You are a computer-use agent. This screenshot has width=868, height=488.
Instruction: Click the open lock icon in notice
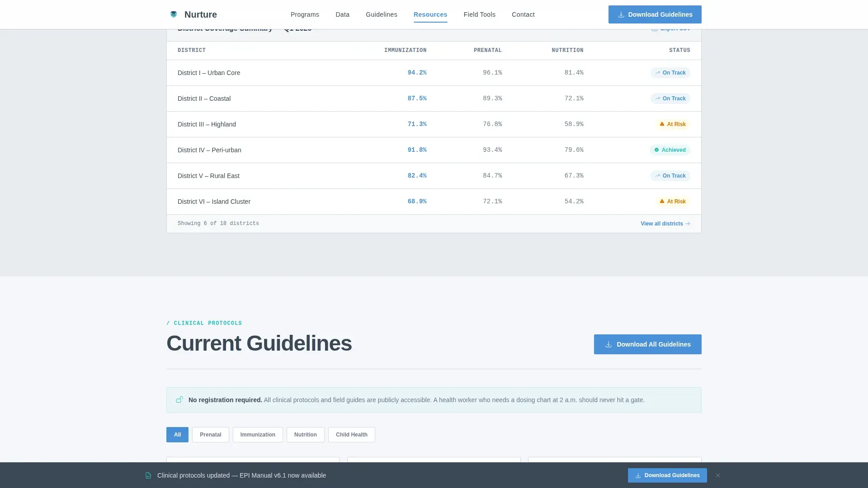(179, 400)
